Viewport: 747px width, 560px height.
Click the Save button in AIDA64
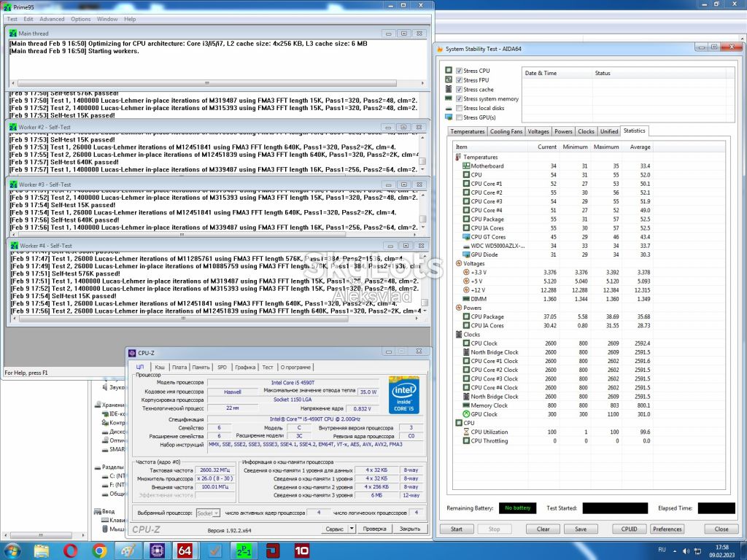click(x=581, y=529)
